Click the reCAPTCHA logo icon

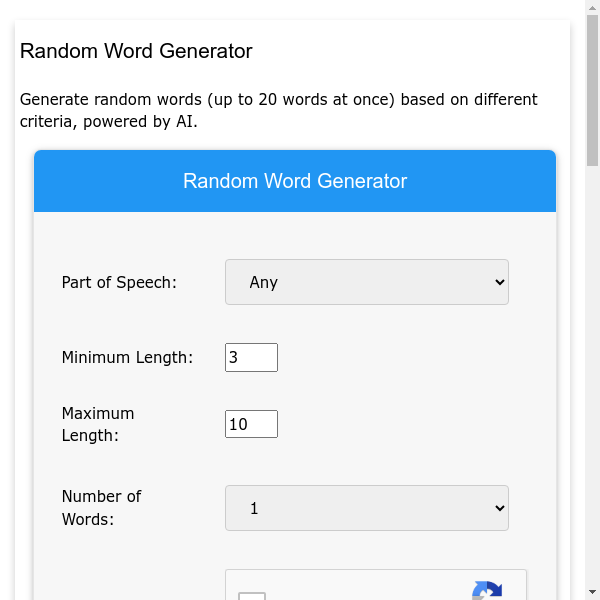pyautogui.click(x=487, y=592)
